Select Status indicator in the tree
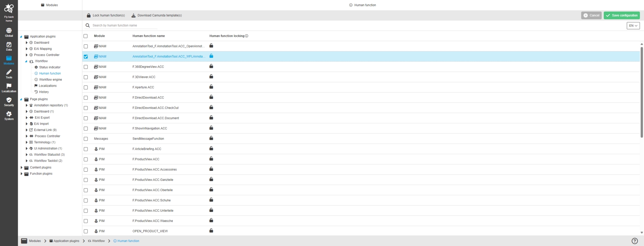644x246 pixels. click(50, 67)
